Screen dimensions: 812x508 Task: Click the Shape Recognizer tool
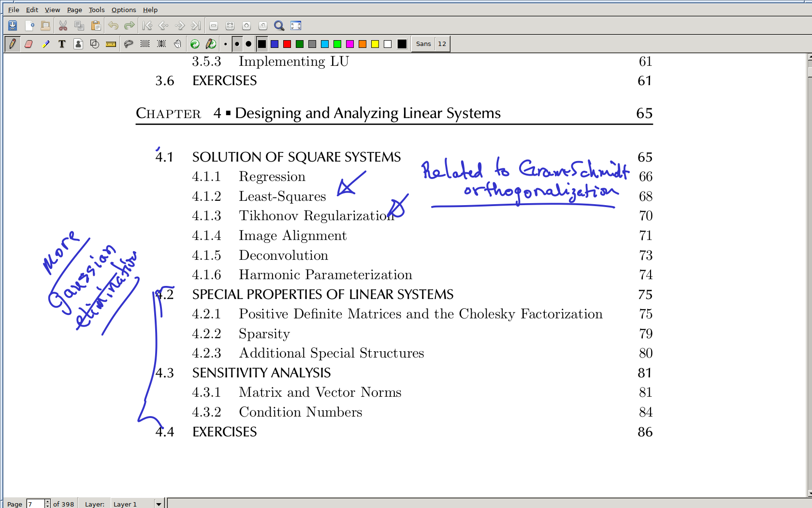[95, 44]
